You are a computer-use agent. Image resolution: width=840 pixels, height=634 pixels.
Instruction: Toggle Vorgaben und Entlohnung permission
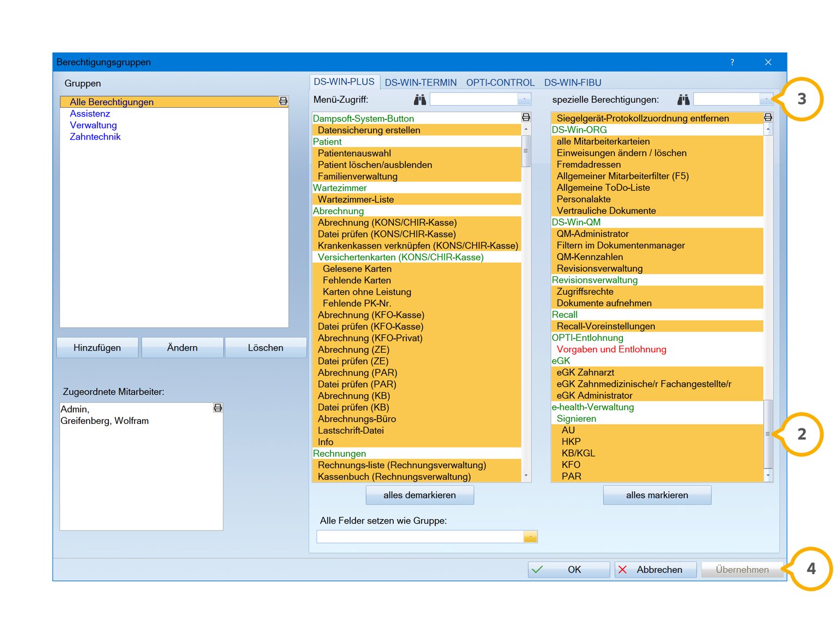(657, 350)
